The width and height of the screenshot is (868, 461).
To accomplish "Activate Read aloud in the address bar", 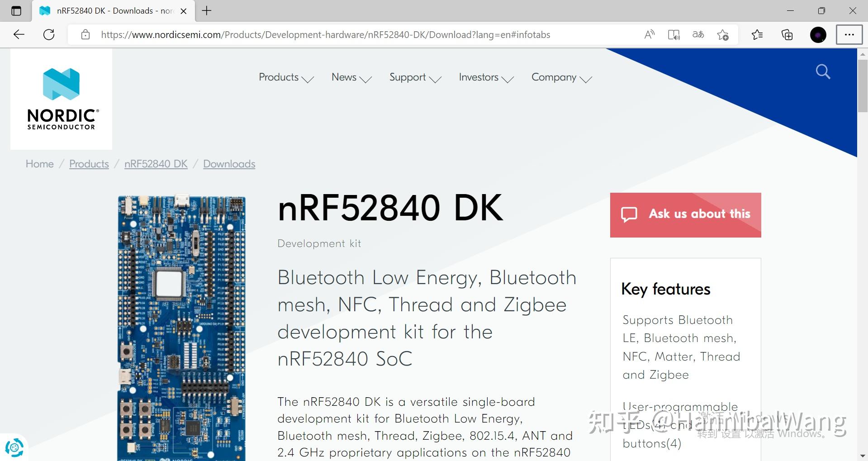I will (x=649, y=34).
